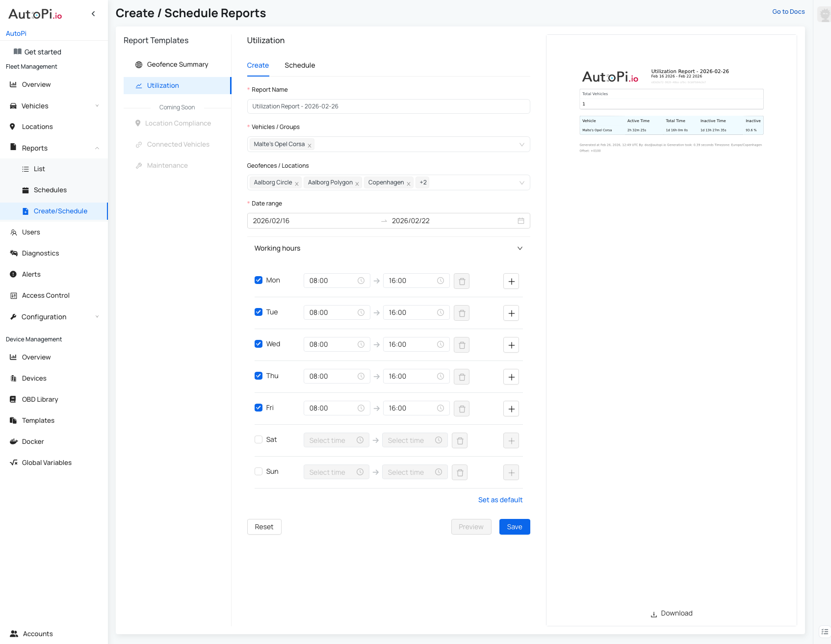831x644 pixels.
Task: Click the Docker whale icon in sidebar
Action: 13,441
